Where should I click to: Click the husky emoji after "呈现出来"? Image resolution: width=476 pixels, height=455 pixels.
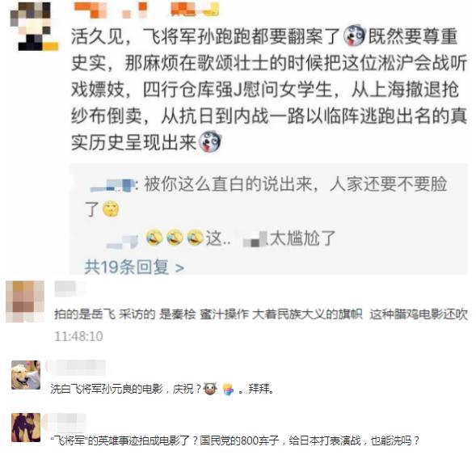coord(210,141)
